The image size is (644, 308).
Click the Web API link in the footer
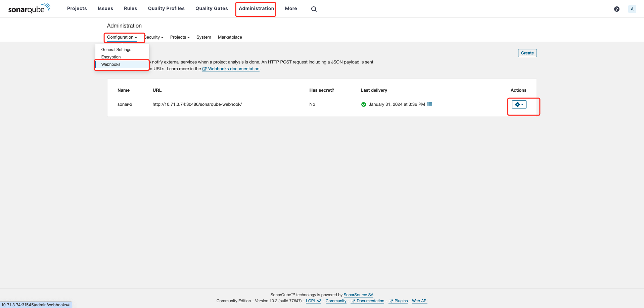(419, 301)
